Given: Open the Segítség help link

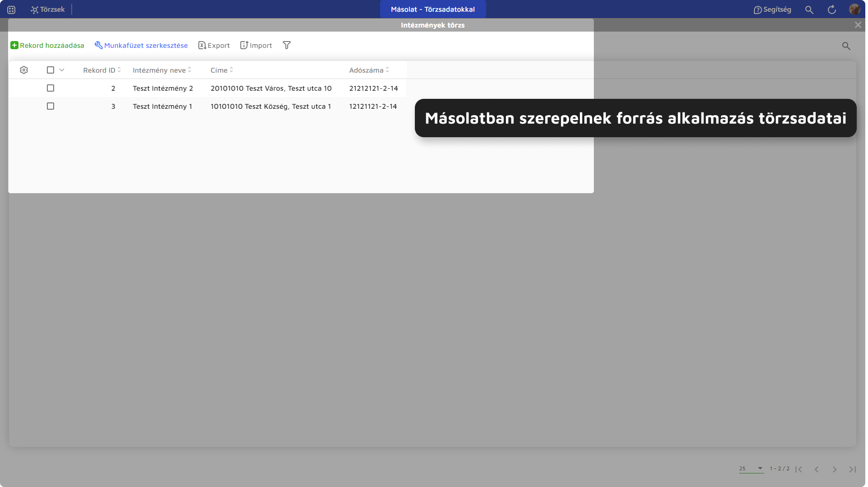Looking at the screenshot, I should [x=772, y=9].
